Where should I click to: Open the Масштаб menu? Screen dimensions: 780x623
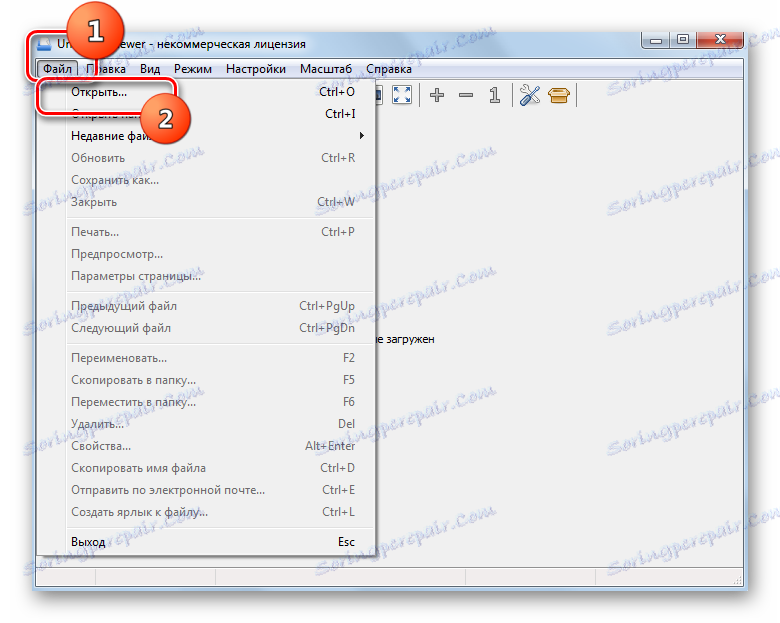[326, 69]
